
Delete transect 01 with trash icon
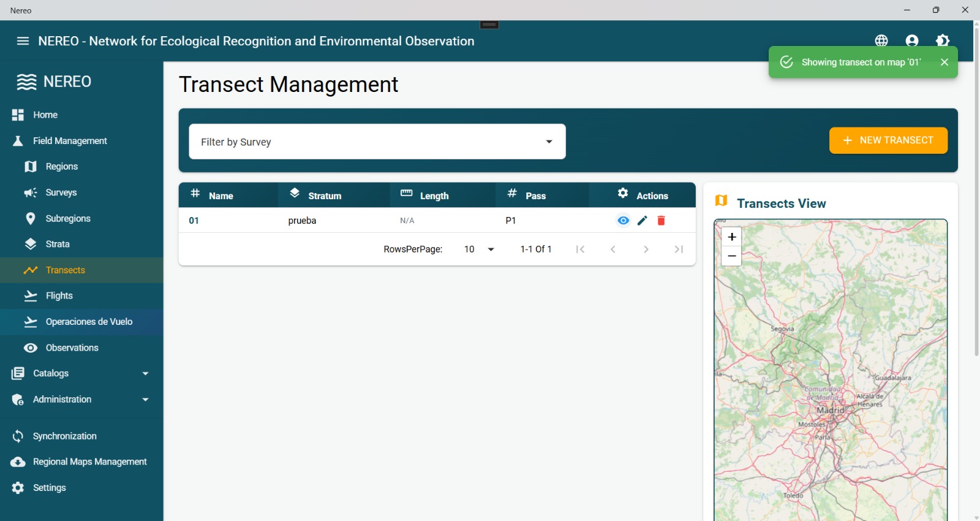tap(661, 221)
